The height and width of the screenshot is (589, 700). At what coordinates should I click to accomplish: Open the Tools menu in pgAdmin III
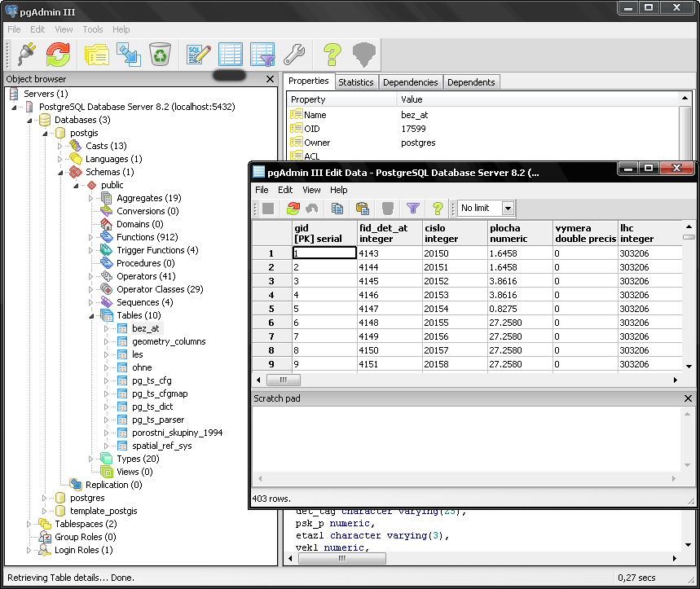pyautogui.click(x=92, y=29)
